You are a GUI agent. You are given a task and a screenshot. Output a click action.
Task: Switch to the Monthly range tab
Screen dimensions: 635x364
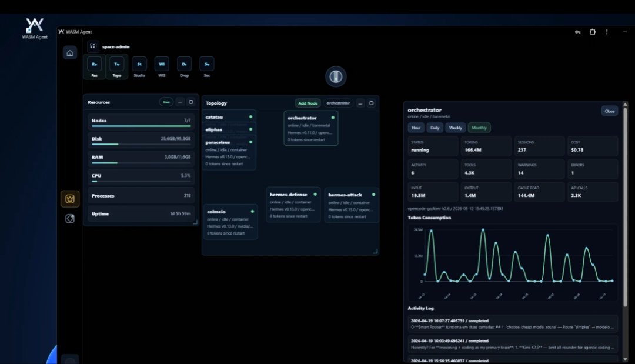click(x=479, y=128)
